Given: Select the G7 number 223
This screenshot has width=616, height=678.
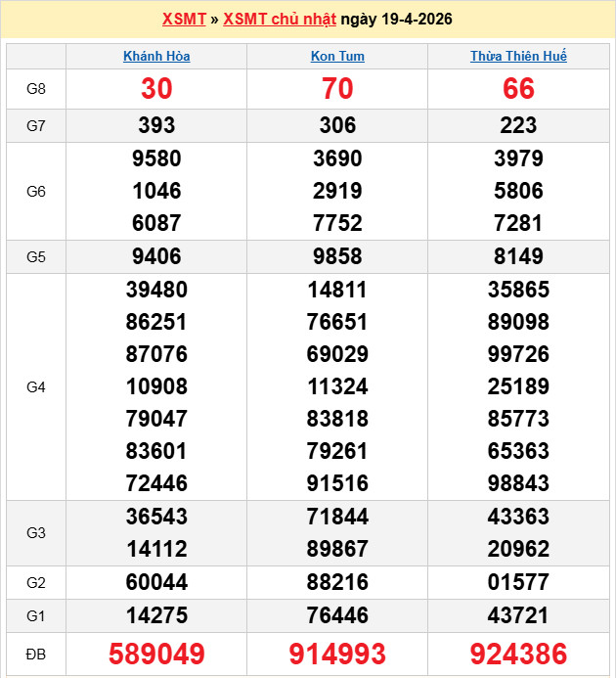Looking at the screenshot, I should pyautogui.click(x=518, y=125).
